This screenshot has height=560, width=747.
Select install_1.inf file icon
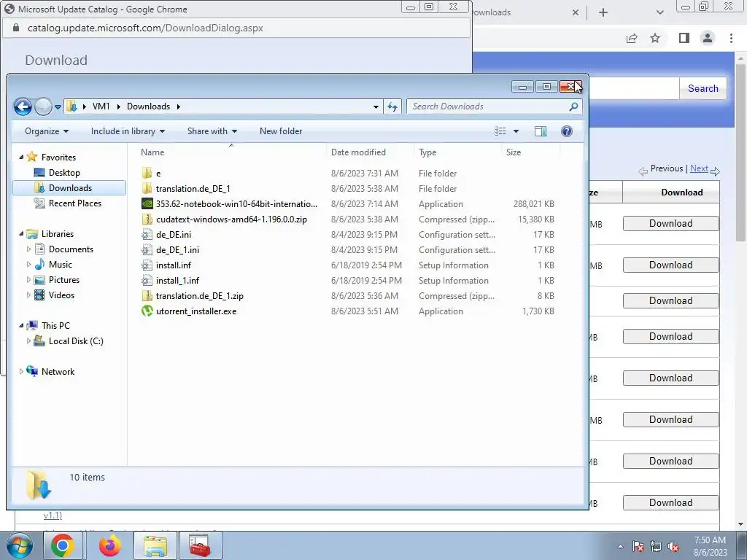click(x=147, y=281)
